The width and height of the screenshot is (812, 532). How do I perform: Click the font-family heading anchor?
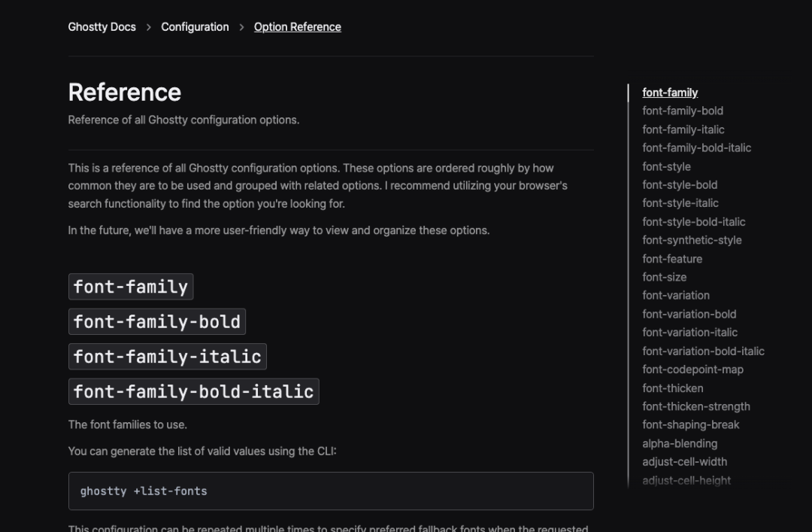[131, 287]
